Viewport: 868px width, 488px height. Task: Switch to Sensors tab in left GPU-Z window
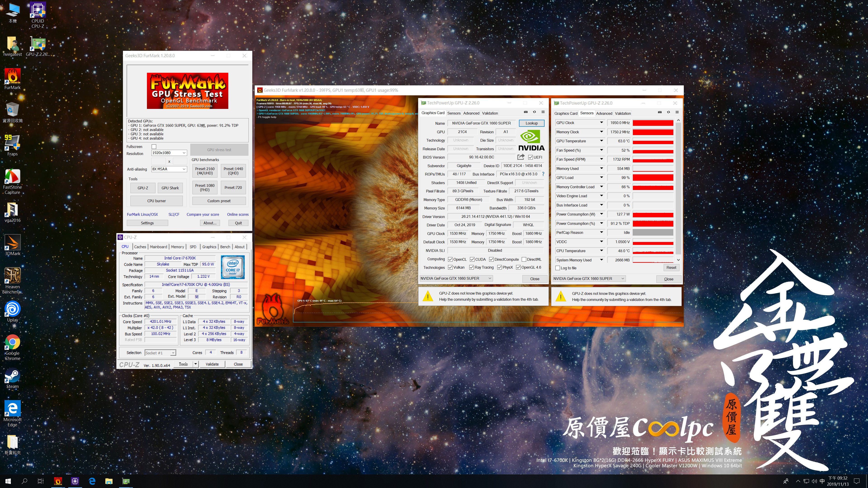pyautogui.click(x=453, y=113)
